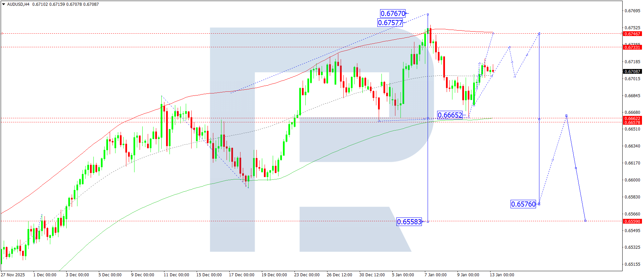This screenshot has width=644, height=279.
Task: Expand the AUDUSD,H4 chart menu arrow
Action: (3, 4)
